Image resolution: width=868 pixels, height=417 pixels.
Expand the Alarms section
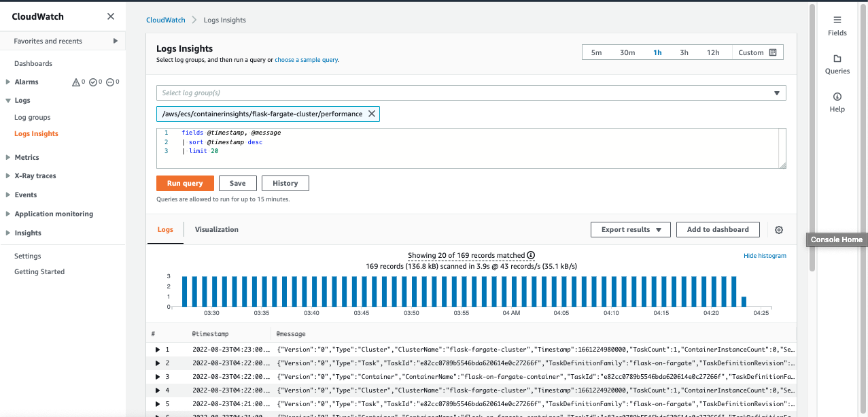click(8, 82)
